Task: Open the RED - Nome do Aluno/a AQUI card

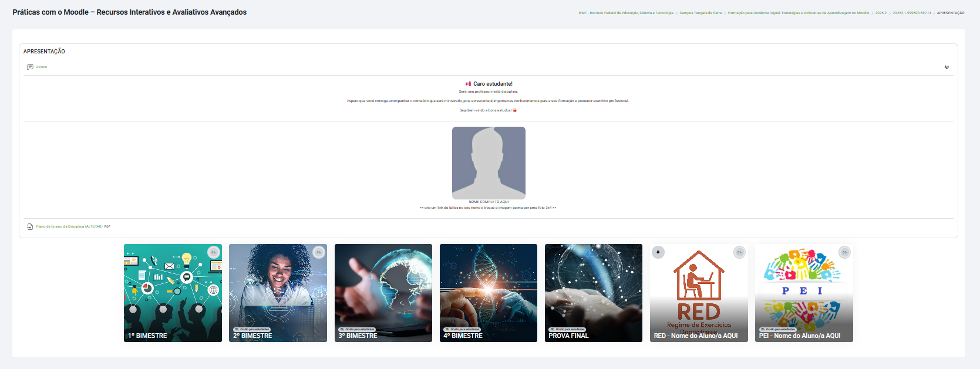Action: tap(699, 293)
